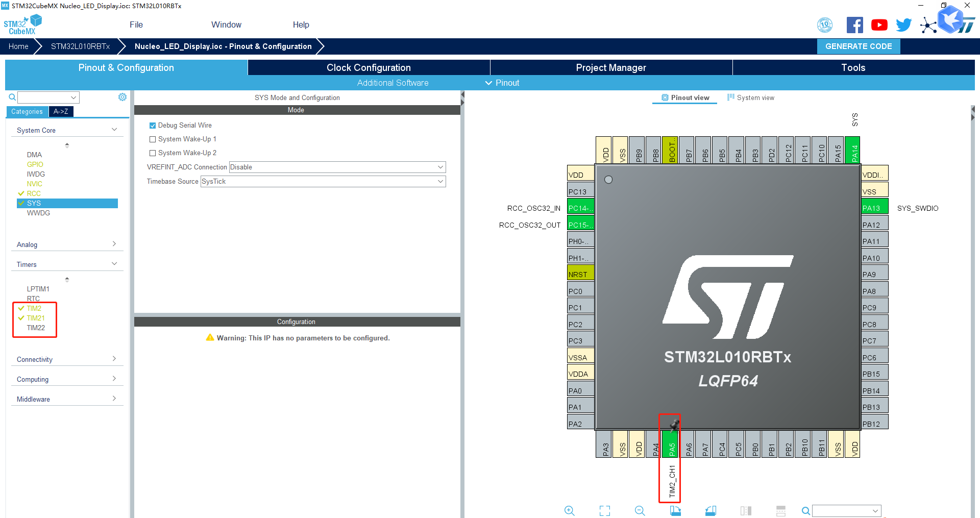
Task: Open the peripheral search combo box
Action: point(48,97)
